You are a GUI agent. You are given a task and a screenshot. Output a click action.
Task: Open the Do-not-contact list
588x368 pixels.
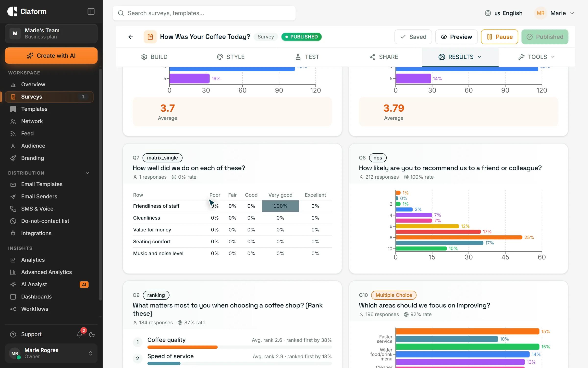coord(49,221)
